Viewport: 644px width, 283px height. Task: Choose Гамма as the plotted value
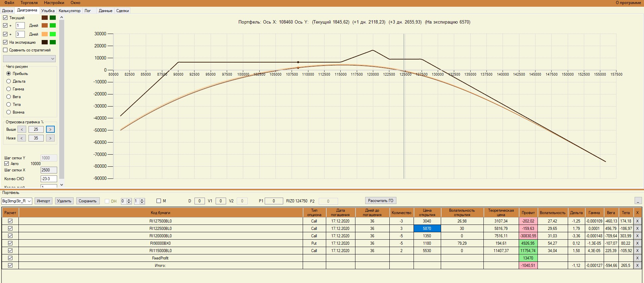[x=9, y=89]
